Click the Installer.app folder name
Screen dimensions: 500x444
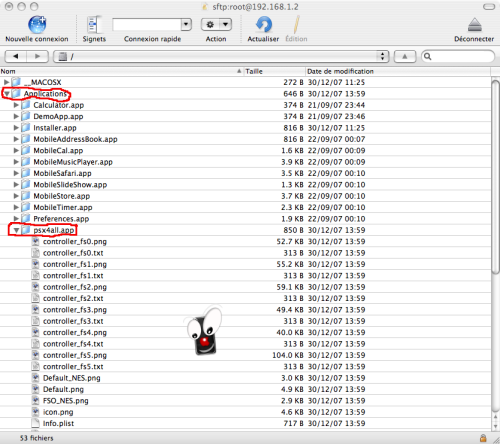(x=55, y=128)
